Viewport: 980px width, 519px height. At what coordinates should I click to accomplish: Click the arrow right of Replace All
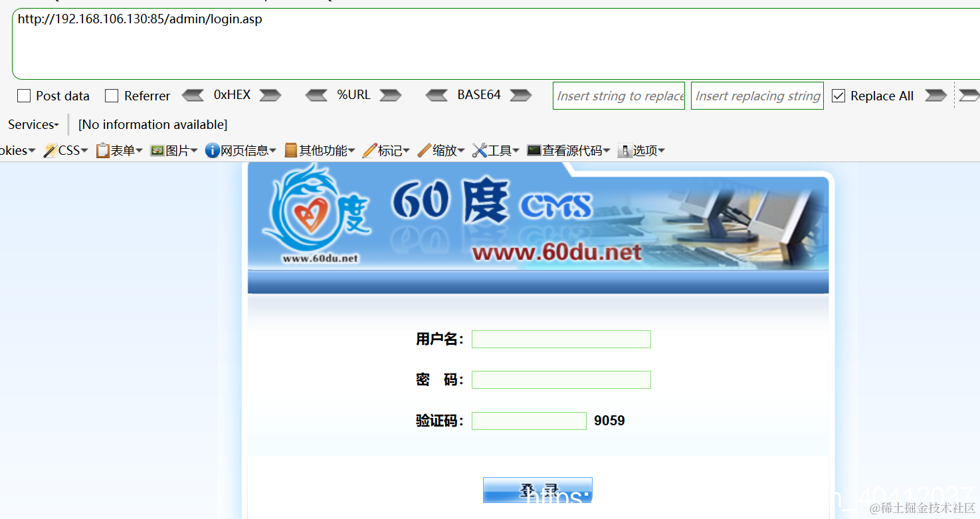click(935, 95)
